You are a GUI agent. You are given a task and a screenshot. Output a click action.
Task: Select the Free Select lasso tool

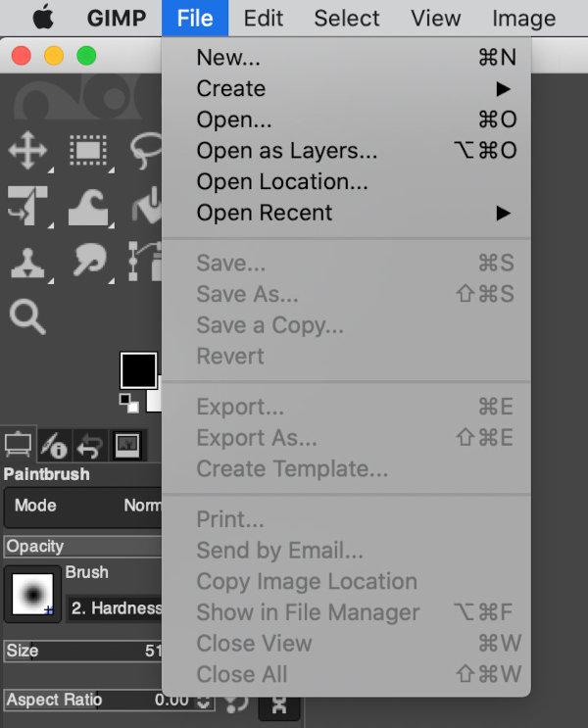pyautogui.click(x=146, y=151)
